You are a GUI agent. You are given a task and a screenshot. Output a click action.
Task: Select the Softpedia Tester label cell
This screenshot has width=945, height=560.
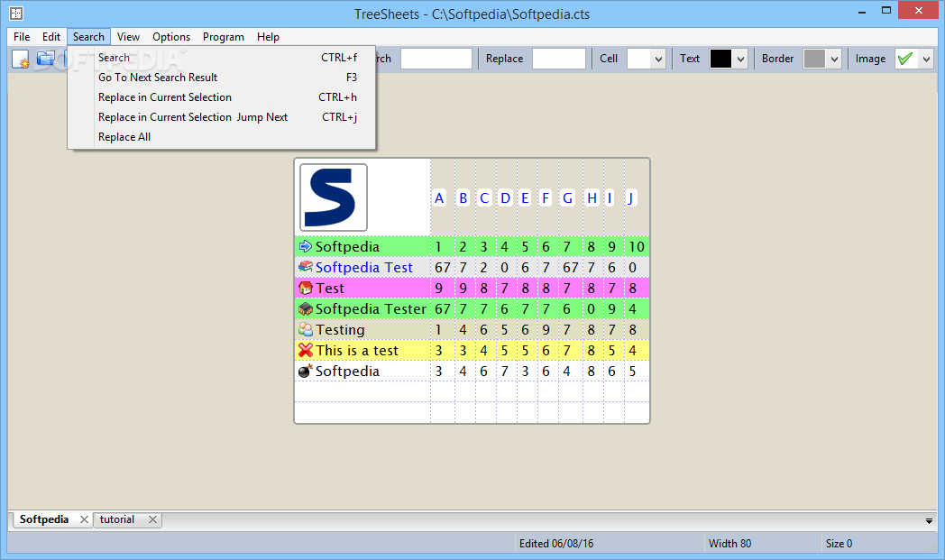(x=362, y=308)
